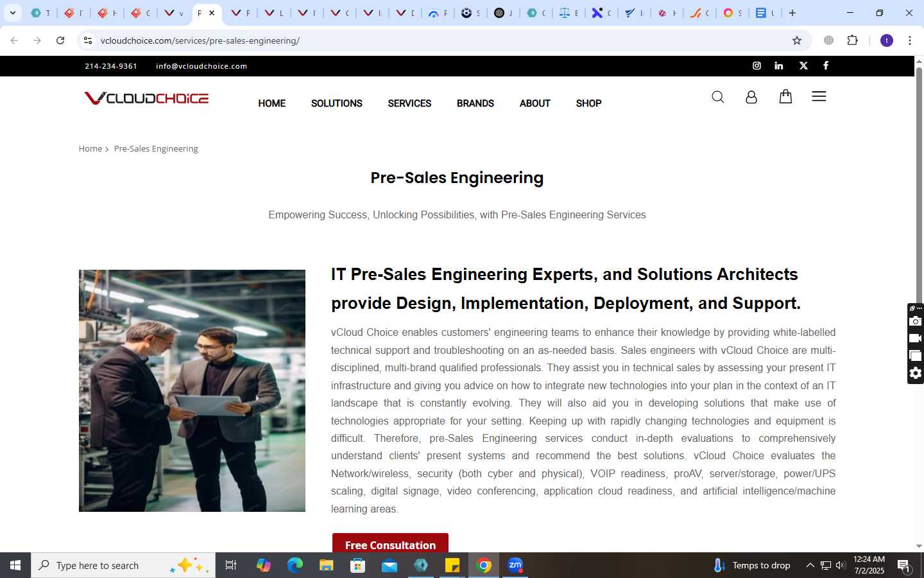Click the phone number 214-234-9361
924x578 pixels.
pyautogui.click(x=111, y=66)
